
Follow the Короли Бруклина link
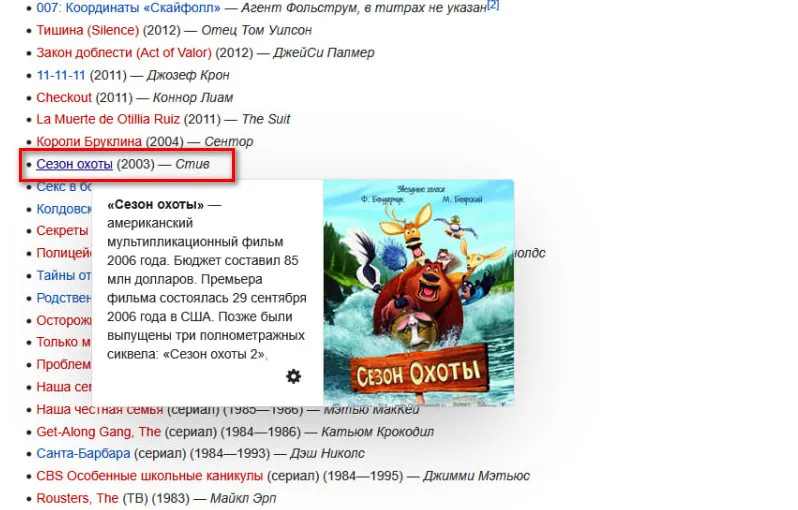[89, 141]
